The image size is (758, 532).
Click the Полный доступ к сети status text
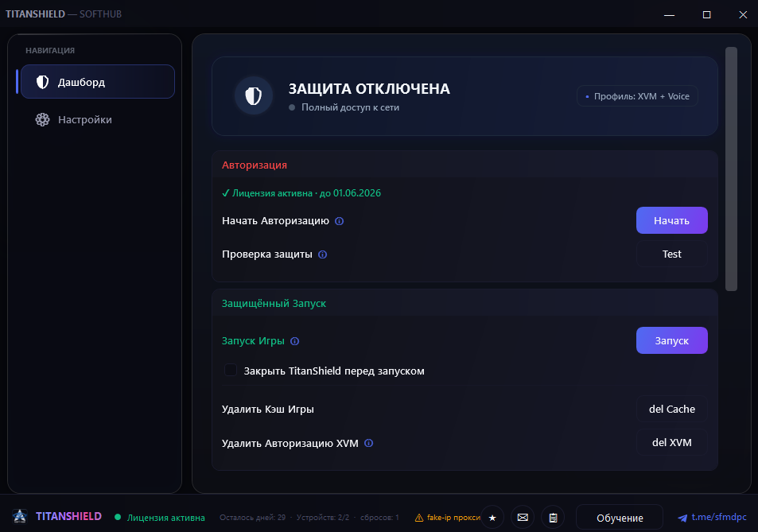(x=351, y=107)
